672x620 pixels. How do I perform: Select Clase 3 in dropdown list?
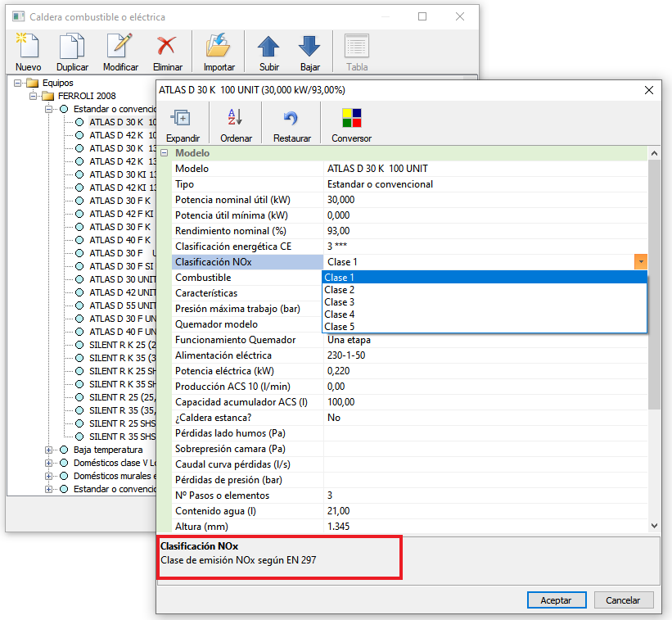485,302
